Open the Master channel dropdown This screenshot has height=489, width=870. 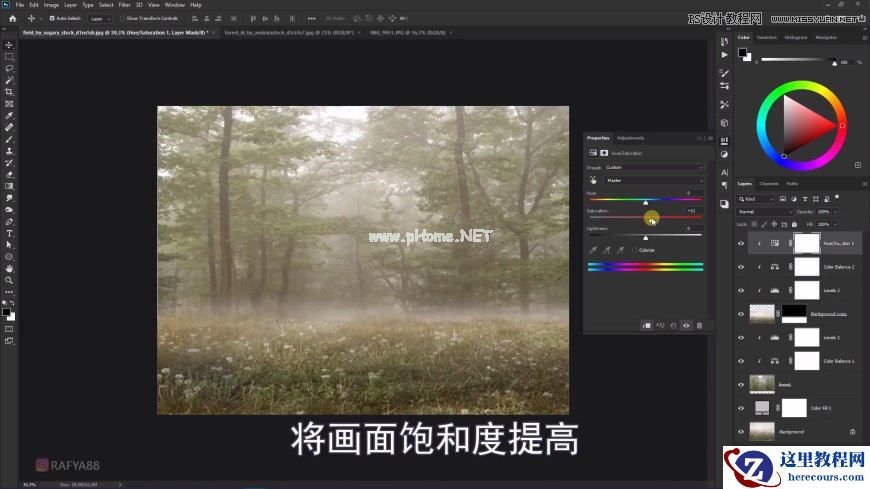pyautogui.click(x=654, y=180)
